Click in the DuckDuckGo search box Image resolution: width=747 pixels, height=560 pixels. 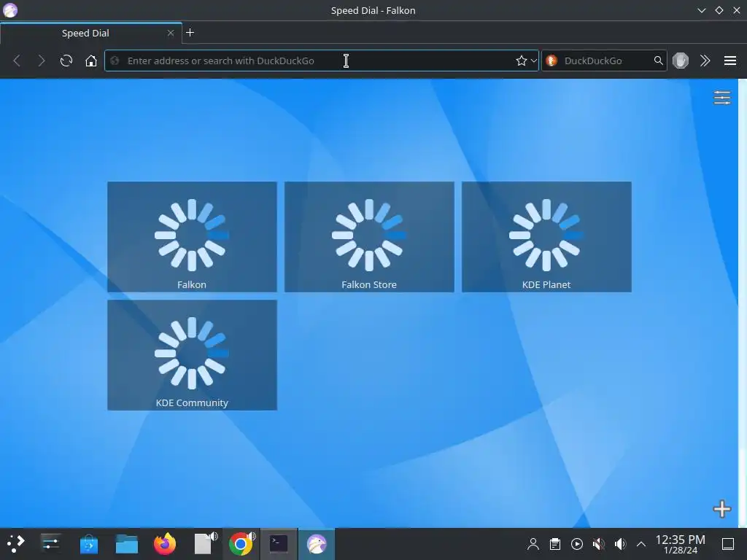point(605,61)
